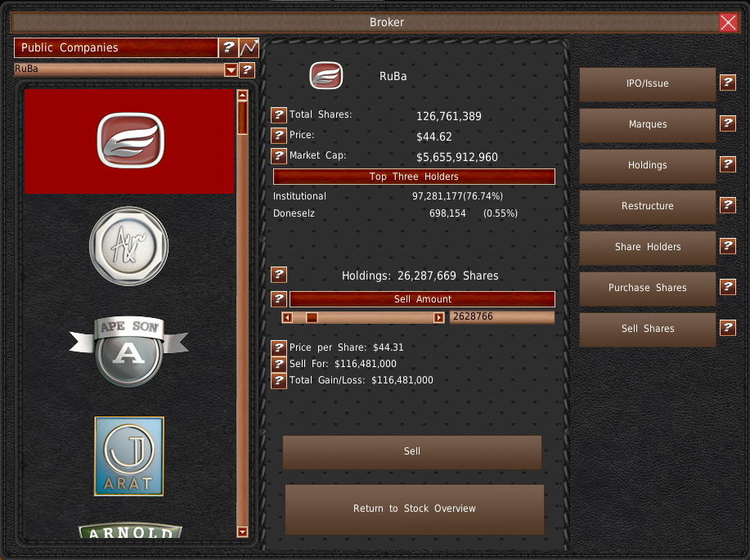Click Return to Stock Overview
Image resolution: width=750 pixels, height=560 pixels.
click(414, 508)
